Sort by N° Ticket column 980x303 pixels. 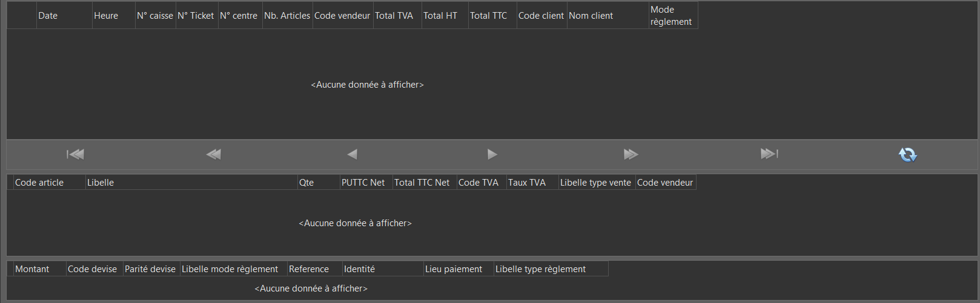coord(197,16)
